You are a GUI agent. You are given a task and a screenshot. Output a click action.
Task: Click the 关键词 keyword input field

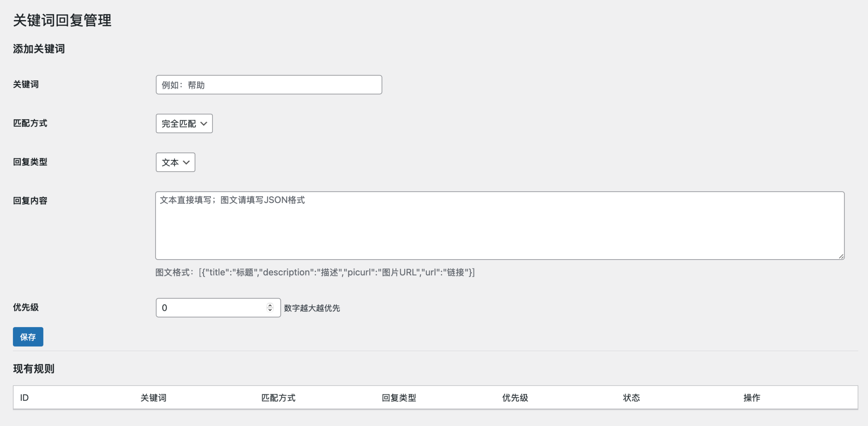(269, 85)
